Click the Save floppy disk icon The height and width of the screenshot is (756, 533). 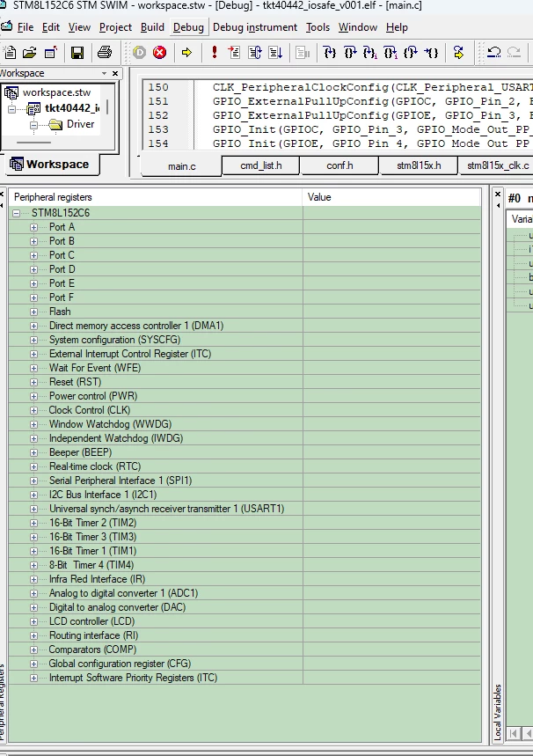(x=77, y=52)
